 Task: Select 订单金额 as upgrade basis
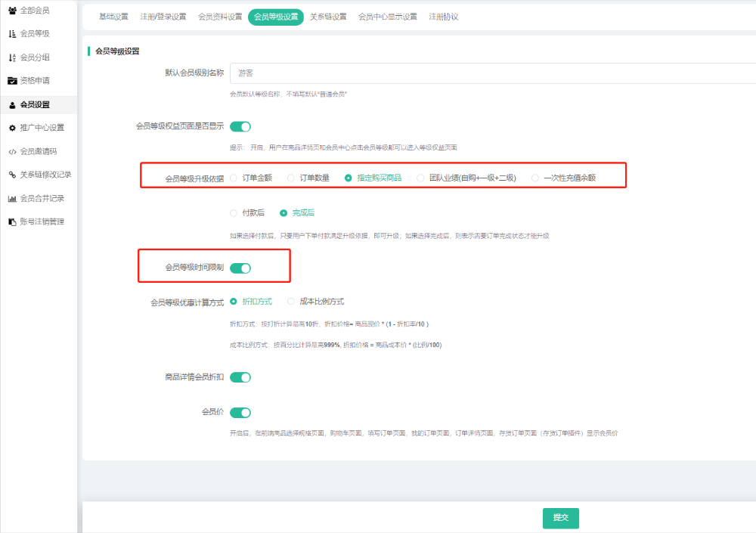tap(234, 178)
